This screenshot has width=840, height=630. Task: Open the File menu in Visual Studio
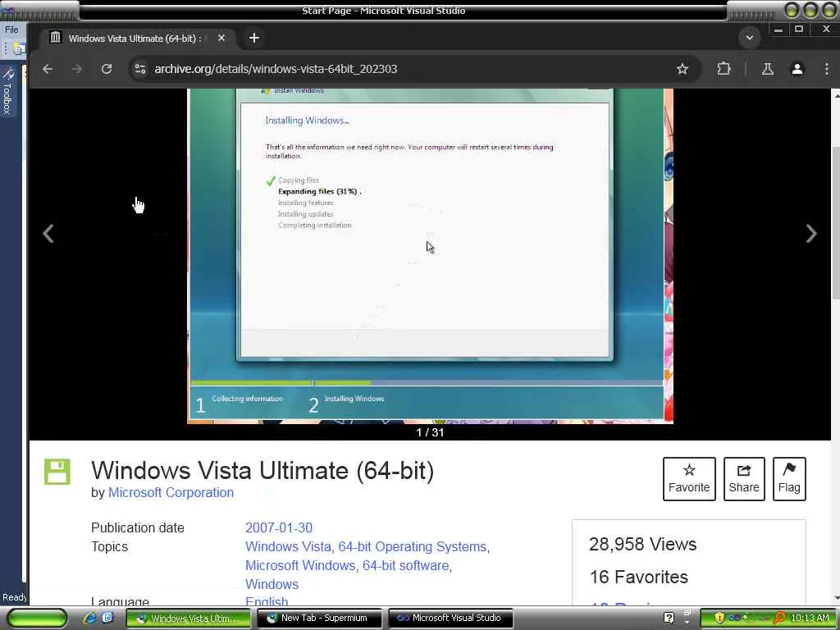pyautogui.click(x=11, y=30)
